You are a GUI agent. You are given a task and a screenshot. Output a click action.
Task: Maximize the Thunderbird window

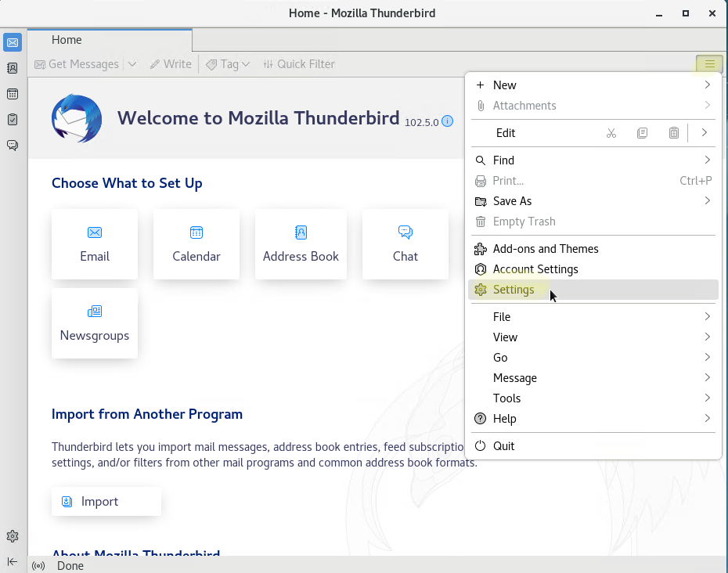(x=685, y=13)
